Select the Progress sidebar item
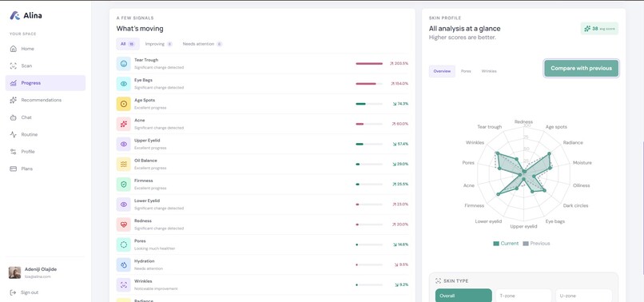 coord(46,83)
